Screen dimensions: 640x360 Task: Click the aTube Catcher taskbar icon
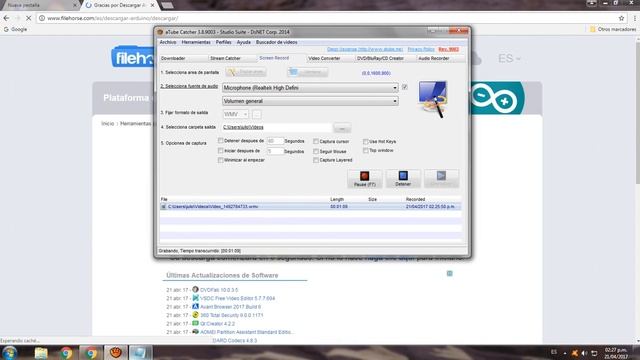116,353
